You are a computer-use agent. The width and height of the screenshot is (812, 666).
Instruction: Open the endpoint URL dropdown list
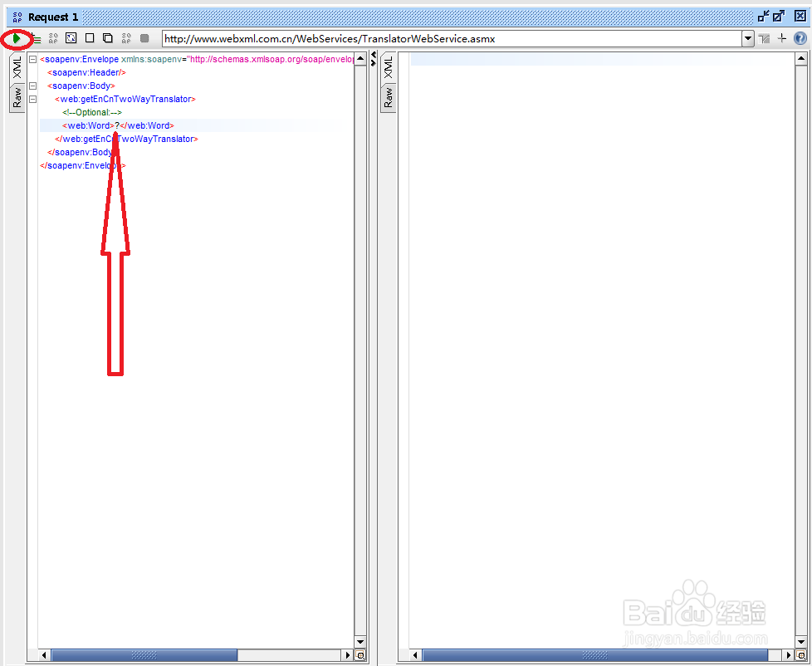[748, 39]
